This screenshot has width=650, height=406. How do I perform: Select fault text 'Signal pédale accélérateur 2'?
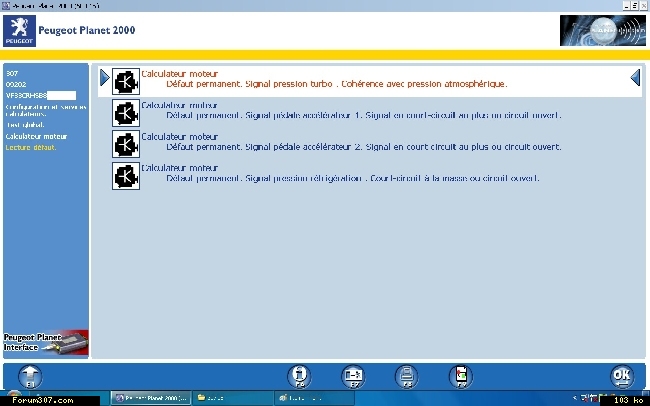coord(304,147)
